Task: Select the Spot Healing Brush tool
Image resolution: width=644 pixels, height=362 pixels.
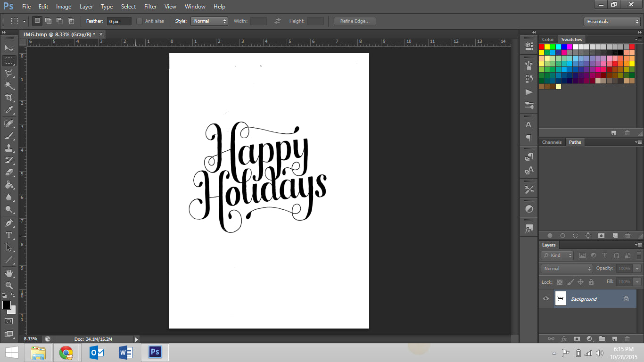Action: tap(9, 123)
